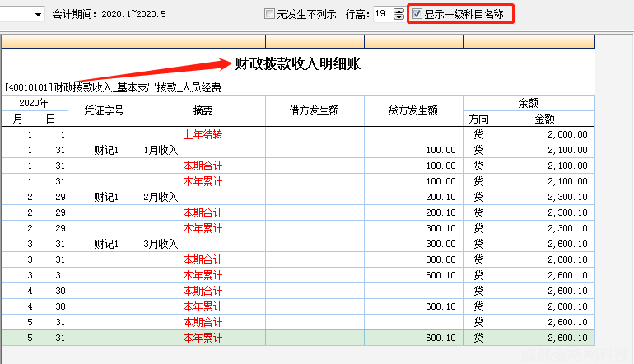Click the 余额 group header

pos(528,103)
